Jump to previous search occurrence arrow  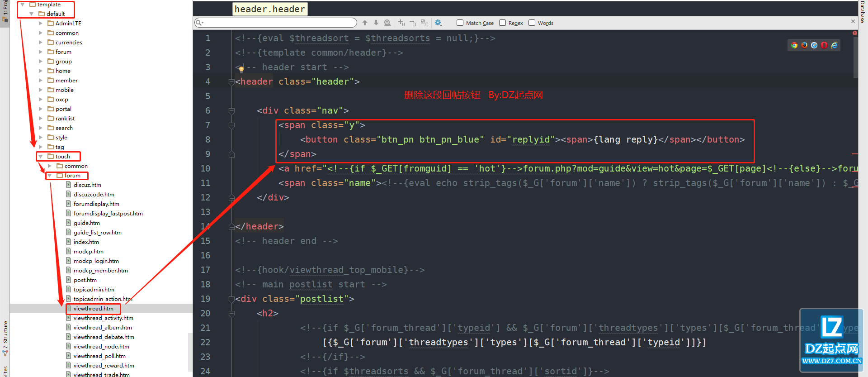tap(365, 23)
